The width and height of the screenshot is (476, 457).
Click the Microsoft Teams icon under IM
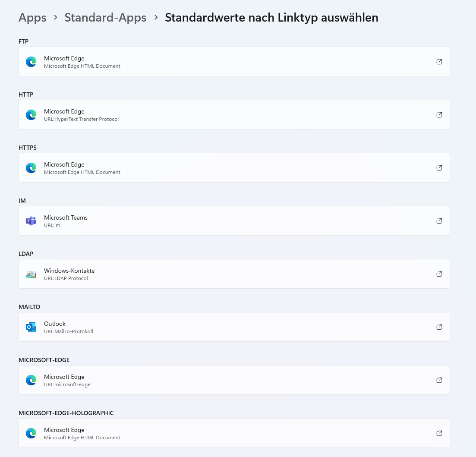(31, 221)
